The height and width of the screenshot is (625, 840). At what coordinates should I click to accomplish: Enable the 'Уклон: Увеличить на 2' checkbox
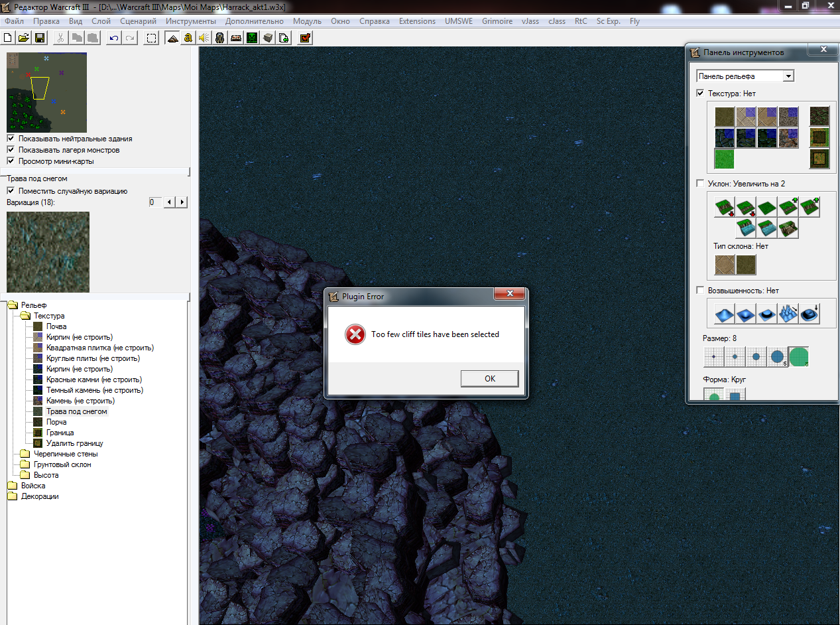pyautogui.click(x=700, y=184)
